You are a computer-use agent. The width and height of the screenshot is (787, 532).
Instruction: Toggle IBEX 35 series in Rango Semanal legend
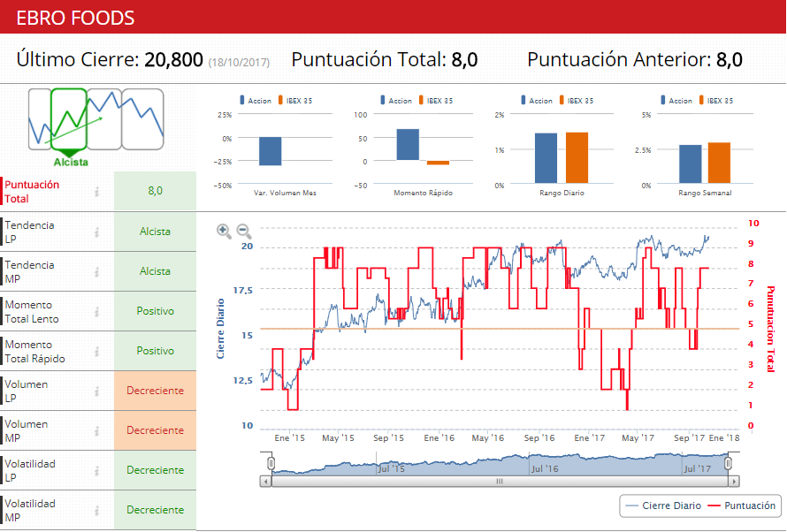(x=715, y=100)
